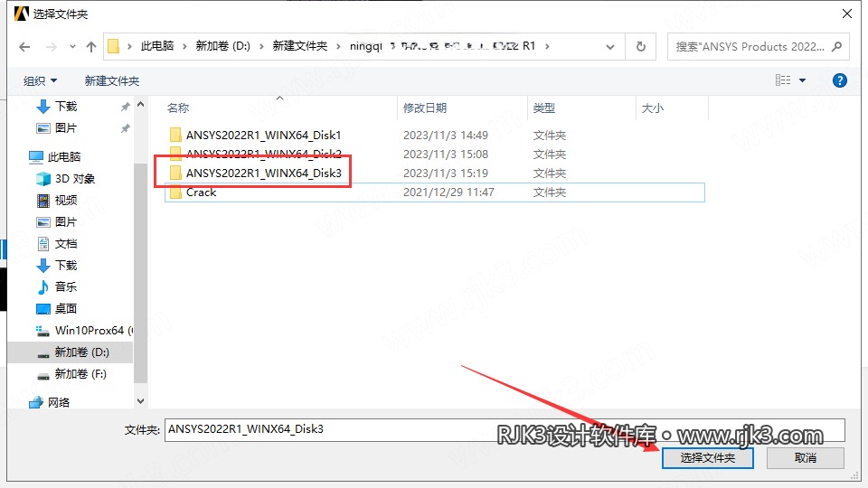
Task: Open 桌面 in sidebar
Action: [x=66, y=308]
